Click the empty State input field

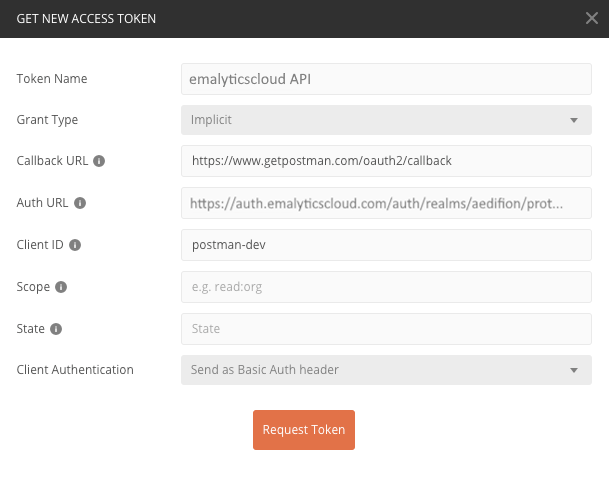[386, 329]
